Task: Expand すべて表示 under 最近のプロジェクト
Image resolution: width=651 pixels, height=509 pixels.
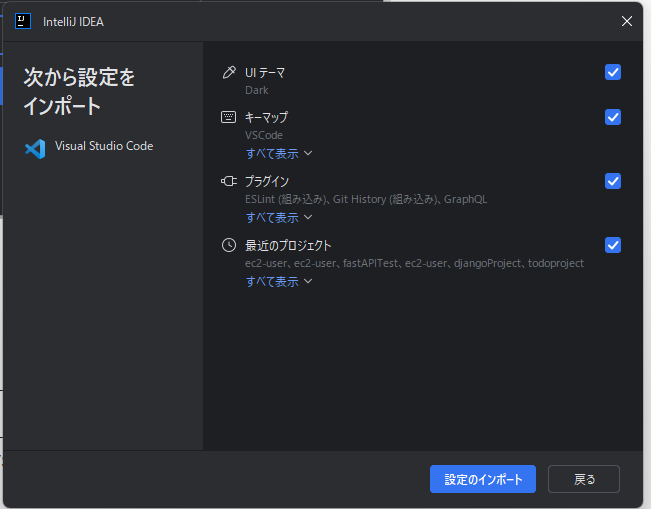Action: click(279, 282)
